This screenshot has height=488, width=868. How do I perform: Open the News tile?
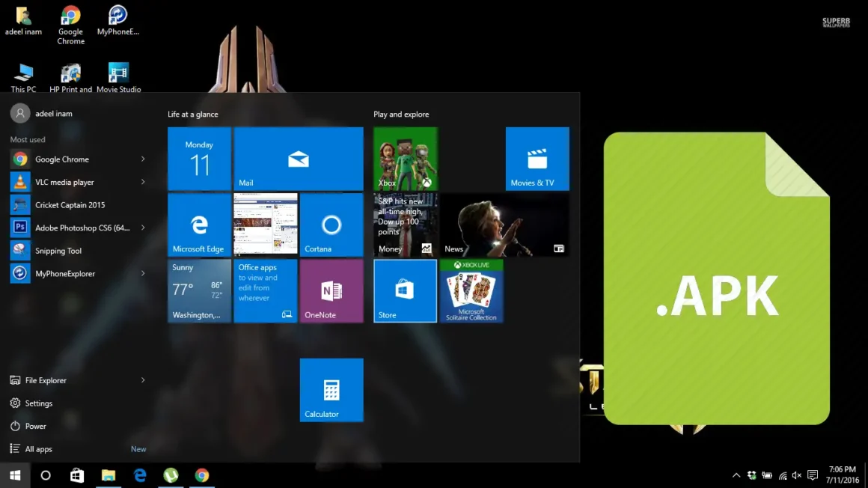point(504,225)
